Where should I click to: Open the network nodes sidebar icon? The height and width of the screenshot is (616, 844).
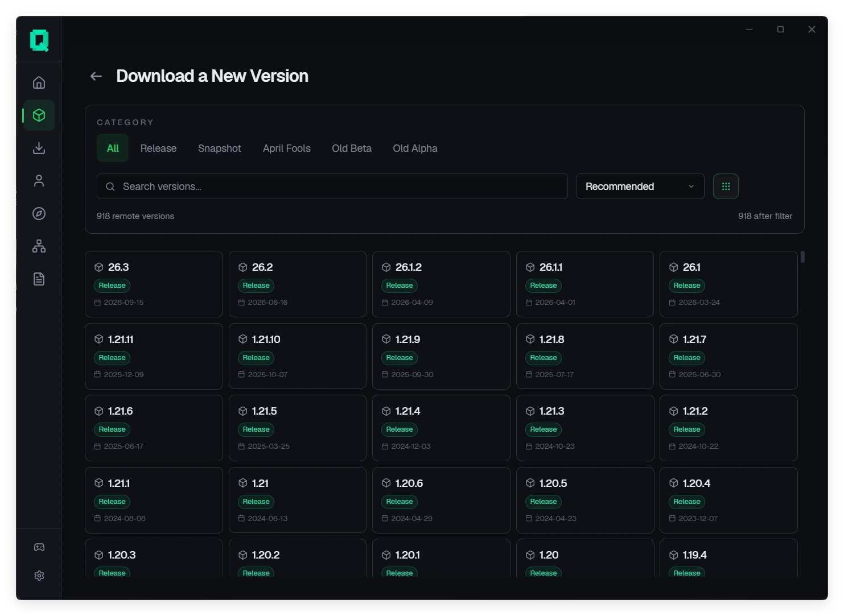tap(39, 246)
